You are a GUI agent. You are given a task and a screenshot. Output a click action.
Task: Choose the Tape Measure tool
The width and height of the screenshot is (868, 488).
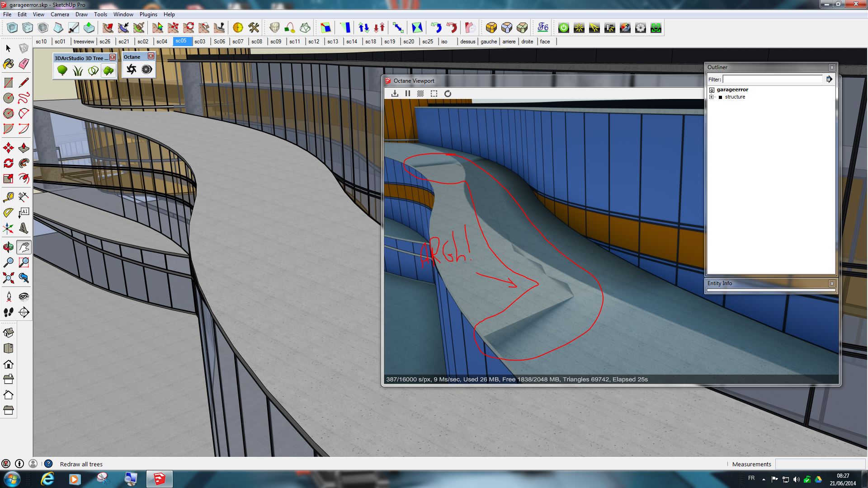point(8,197)
